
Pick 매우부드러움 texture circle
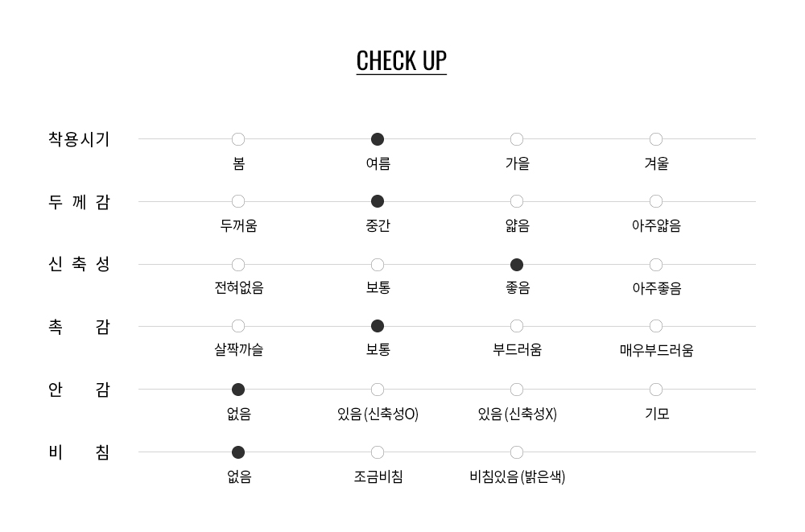pyautogui.click(x=656, y=326)
